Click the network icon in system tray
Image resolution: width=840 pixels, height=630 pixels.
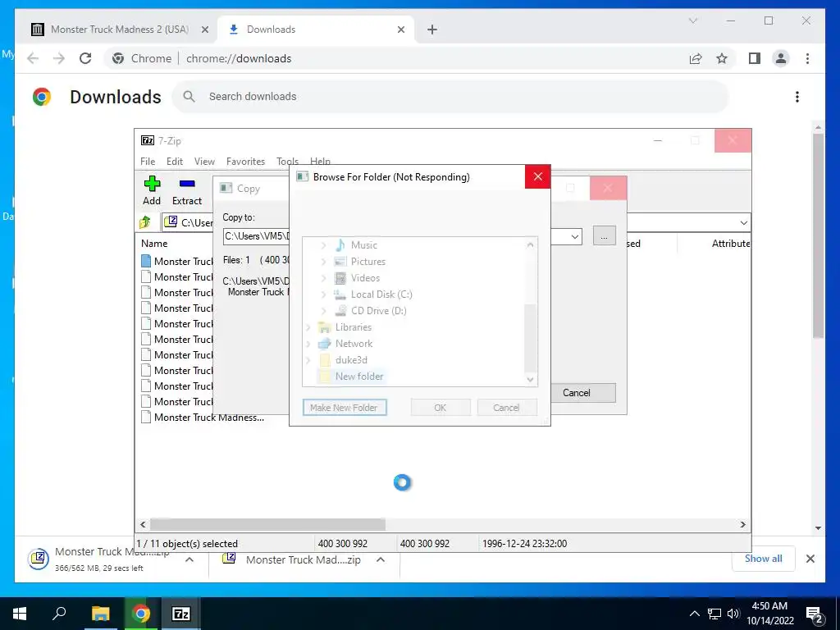714,614
